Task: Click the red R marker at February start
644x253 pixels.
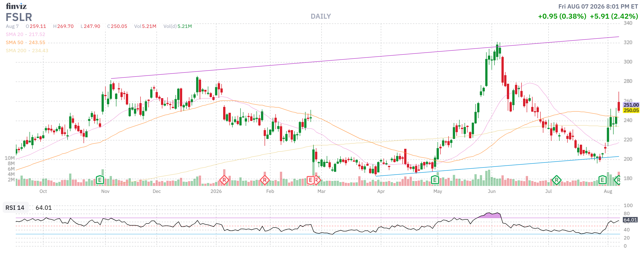Action: click(x=265, y=180)
